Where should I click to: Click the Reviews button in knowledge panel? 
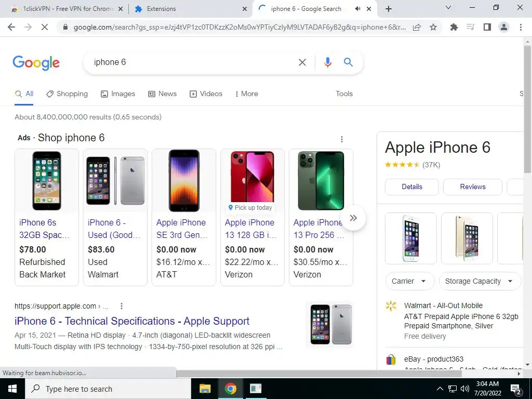click(x=473, y=187)
